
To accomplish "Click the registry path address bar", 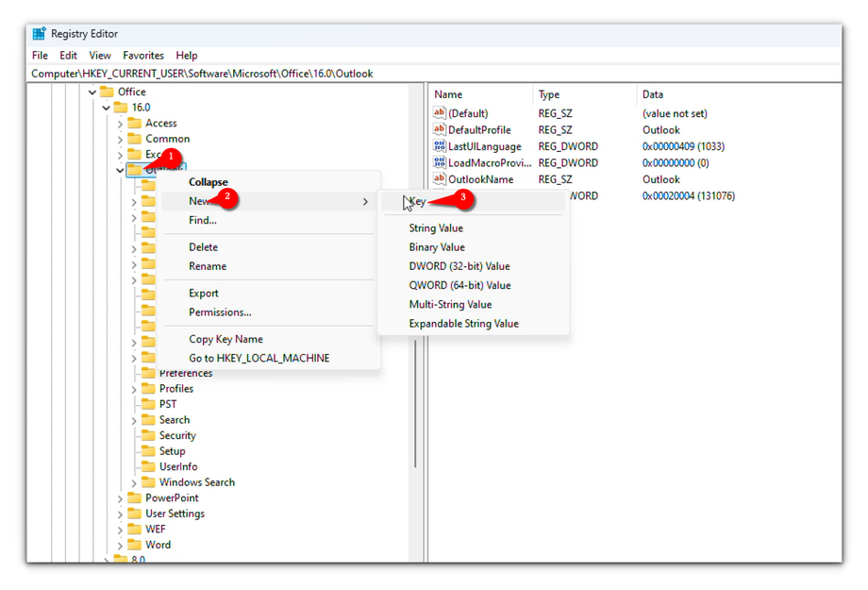I will point(435,74).
